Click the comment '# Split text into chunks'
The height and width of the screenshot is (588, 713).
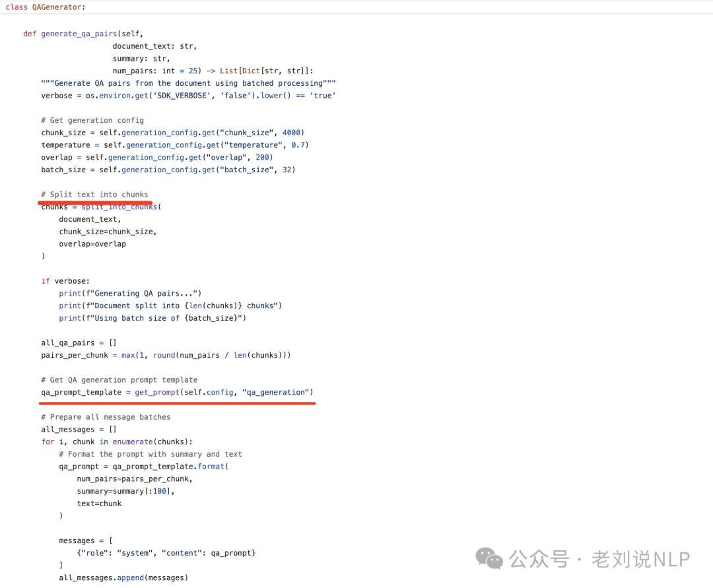point(94,195)
